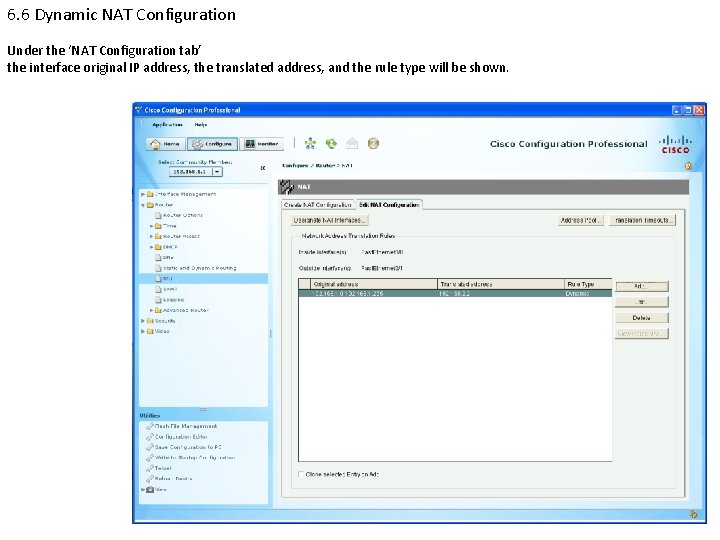The width and height of the screenshot is (720, 540).
Task: Expand the View item in Utilities
Action: pos(143,489)
